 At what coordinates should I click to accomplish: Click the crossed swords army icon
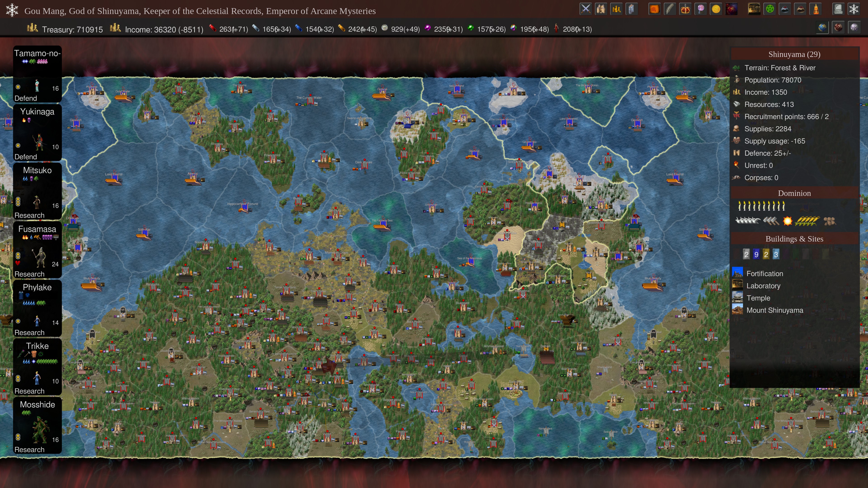pos(586,9)
